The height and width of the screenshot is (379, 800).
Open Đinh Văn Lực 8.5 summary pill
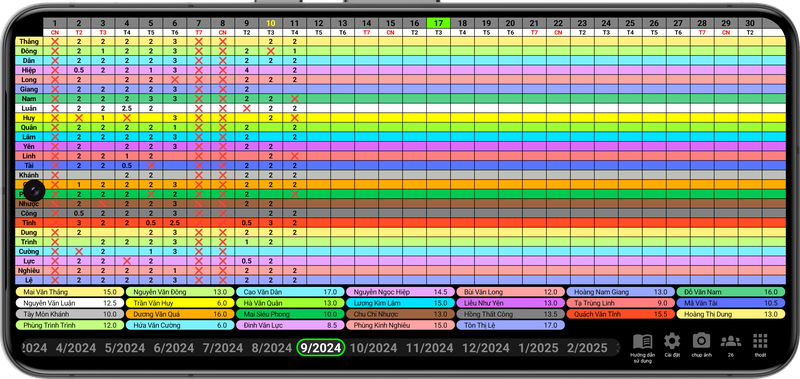(290, 325)
